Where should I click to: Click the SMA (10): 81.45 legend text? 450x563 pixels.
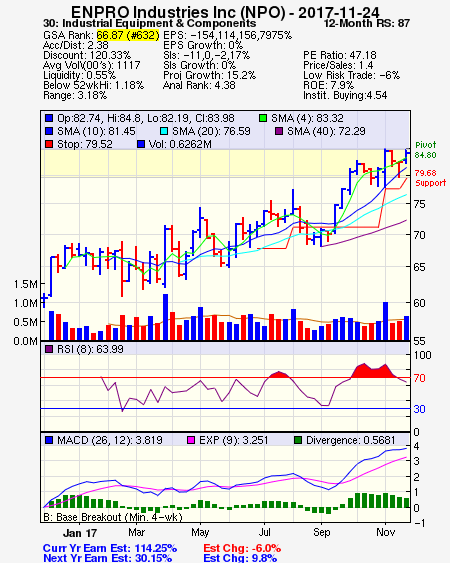click(x=96, y=131)
